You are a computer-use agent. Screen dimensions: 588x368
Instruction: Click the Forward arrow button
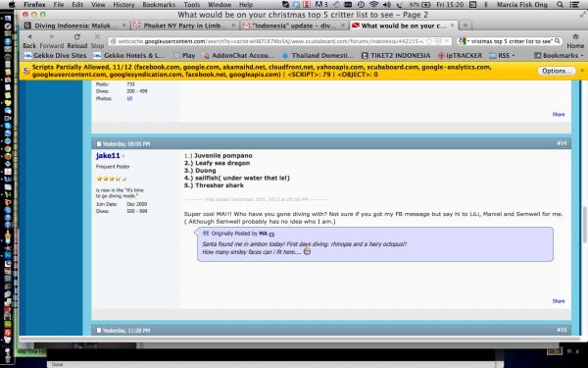[x=51, y=37]
